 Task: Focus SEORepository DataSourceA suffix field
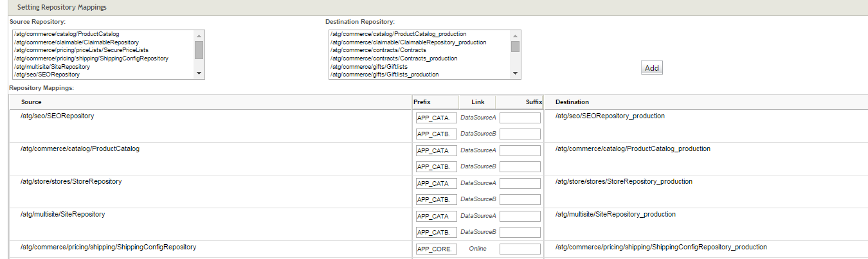pos(520,118)
